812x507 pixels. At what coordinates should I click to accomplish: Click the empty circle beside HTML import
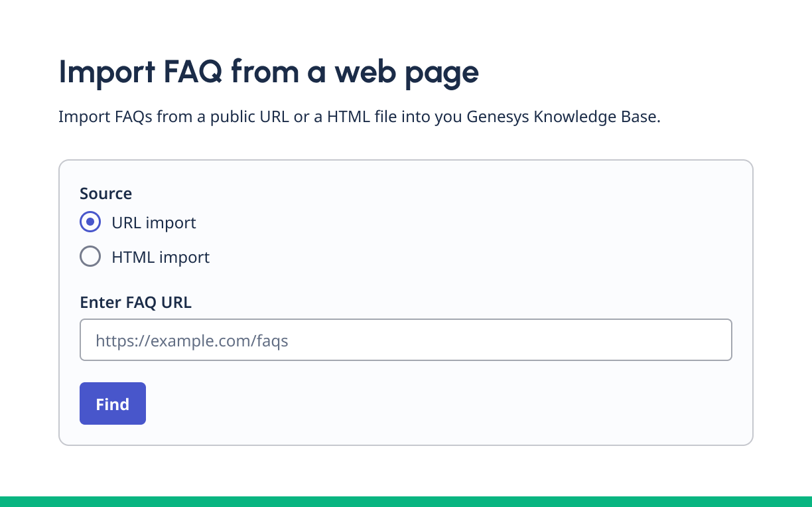(90, 257)
